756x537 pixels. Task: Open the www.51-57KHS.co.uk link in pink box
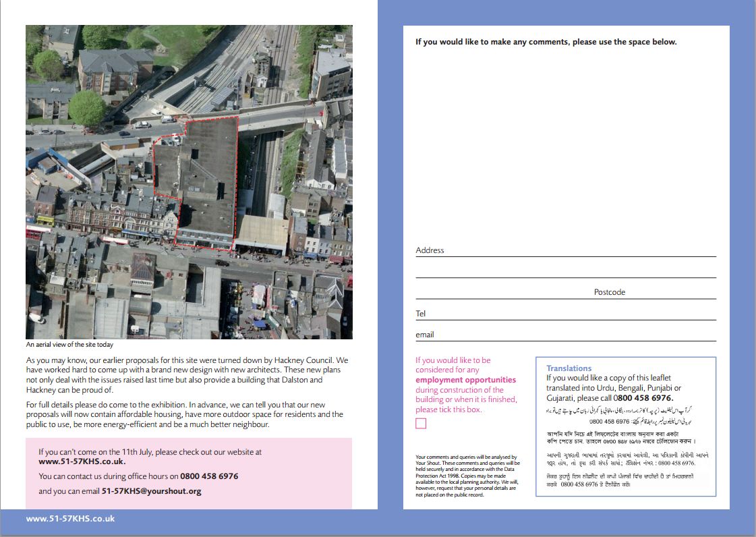pyautogui.click(x=82, y=461)
